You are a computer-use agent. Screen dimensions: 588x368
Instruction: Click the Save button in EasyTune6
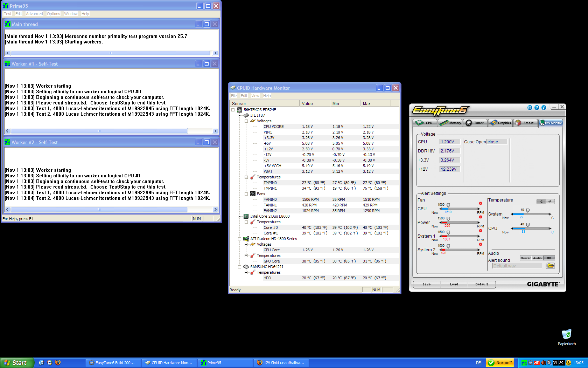[426, 284]
